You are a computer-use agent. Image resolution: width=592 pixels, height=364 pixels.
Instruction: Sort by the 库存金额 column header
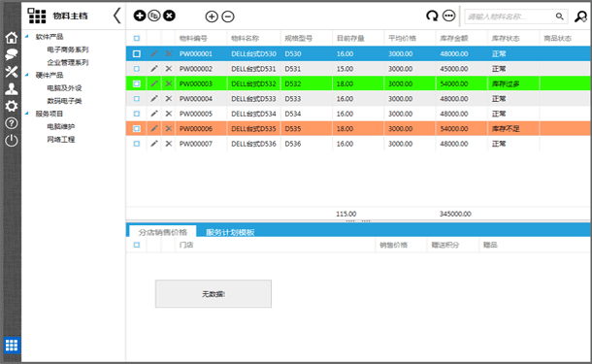454,38
